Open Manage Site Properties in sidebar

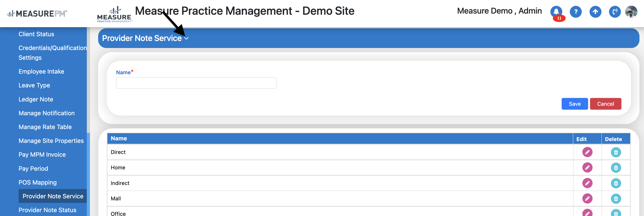coord(51,141)
